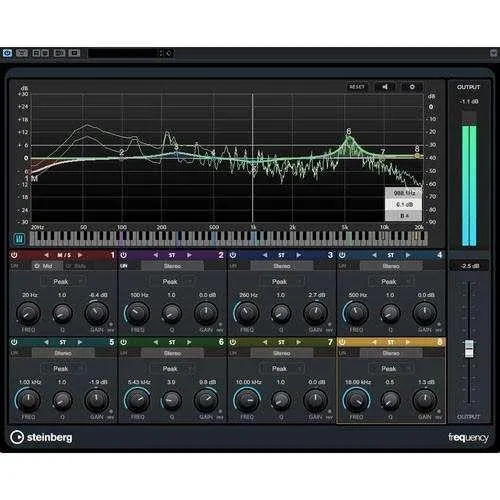Click band 6 left arrow beside ST

click(156, 342)
